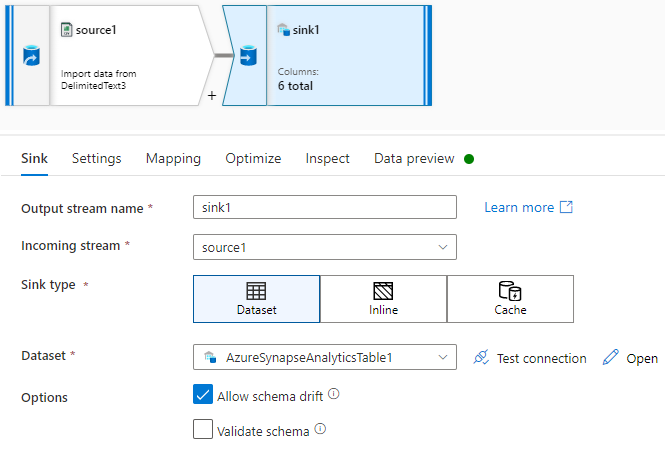Go to the Inspect tab
Screen dimensions: 665x452
pyautogui.click(x=327, y=158)
